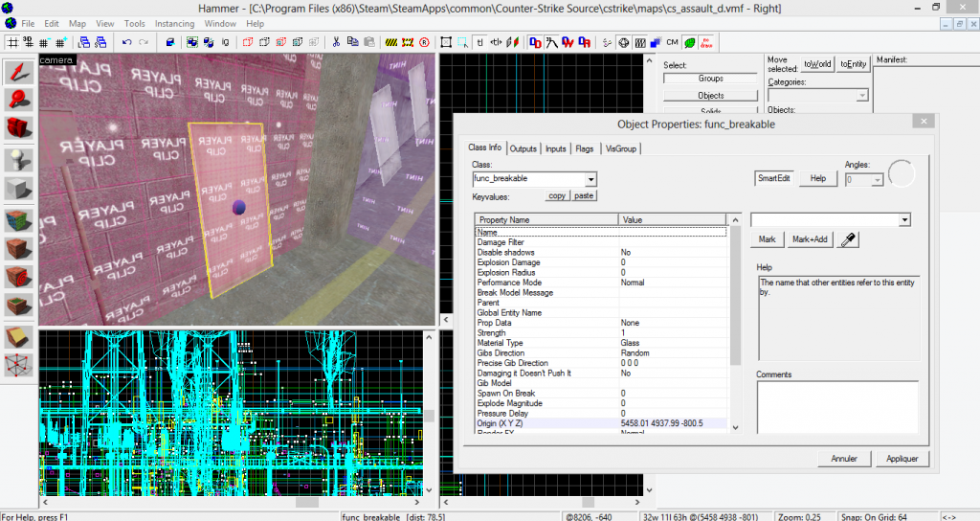The width and height of the screenshot is (980, 521).
Task: Open the Categories dropdown
Action: pyautogui.click(x=862, y=96)
